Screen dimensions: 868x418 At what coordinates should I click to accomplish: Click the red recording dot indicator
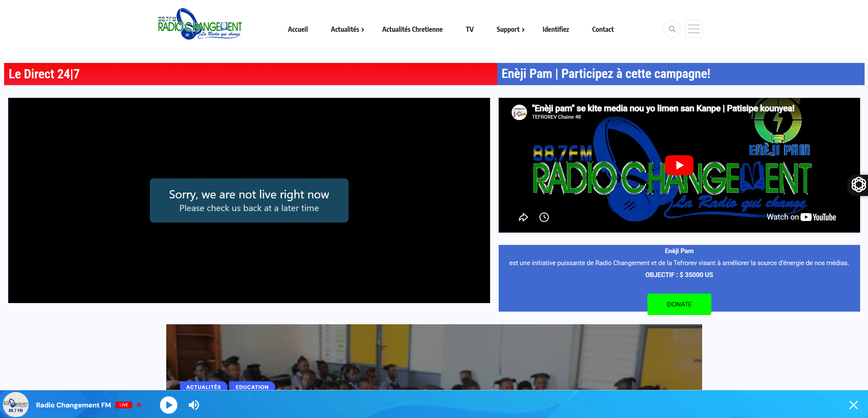(x=139, y=405)
